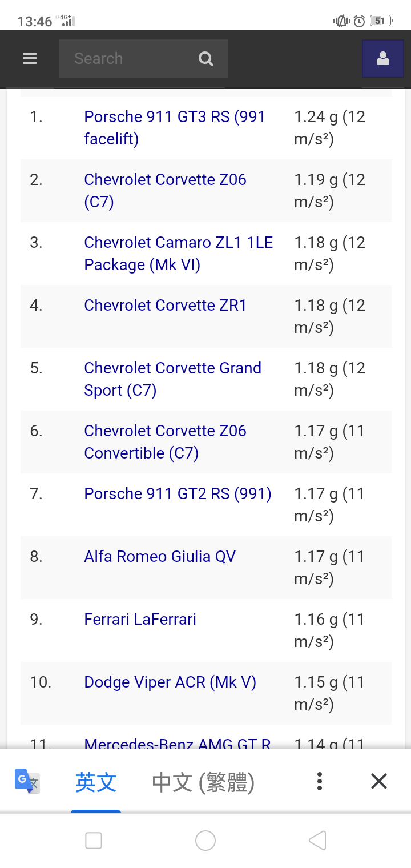This screenshot has height=868, width=411.
Task: Tap the Android back navigation triangle
Action: pyautogui.click(x=317, y=841)
